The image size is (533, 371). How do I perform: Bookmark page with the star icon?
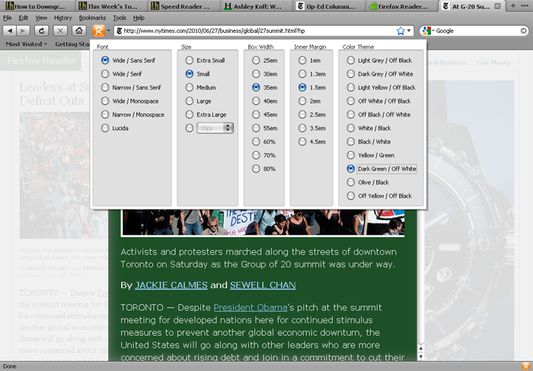point(400,31)
